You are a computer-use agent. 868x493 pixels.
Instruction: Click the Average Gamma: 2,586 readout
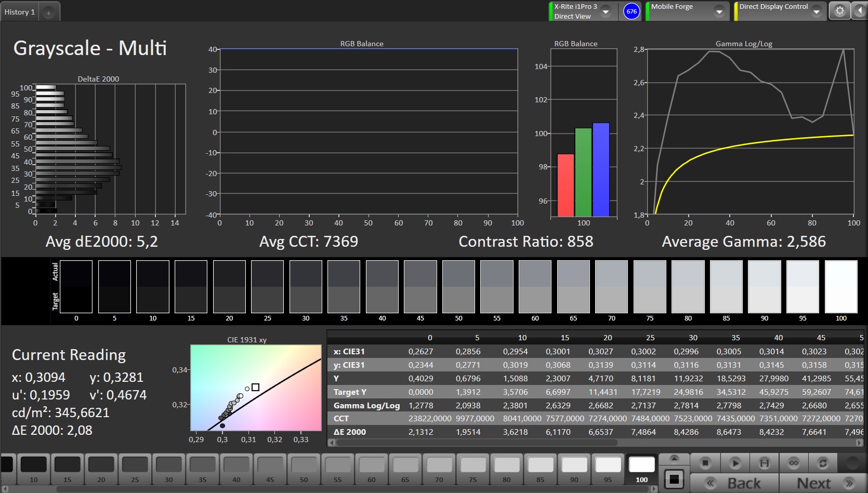tap(744, 242)
